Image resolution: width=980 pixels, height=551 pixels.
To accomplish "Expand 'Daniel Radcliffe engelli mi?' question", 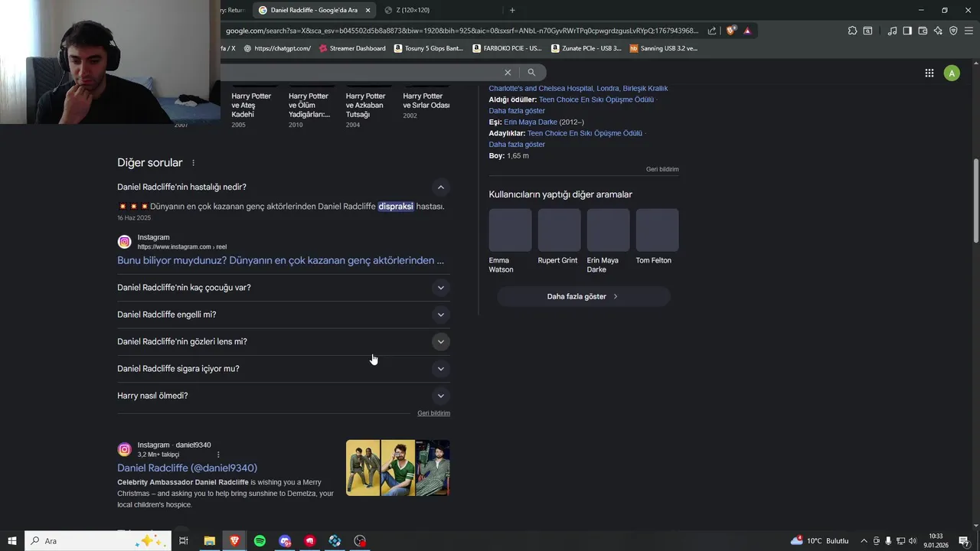I will click(x=440, y=315).
